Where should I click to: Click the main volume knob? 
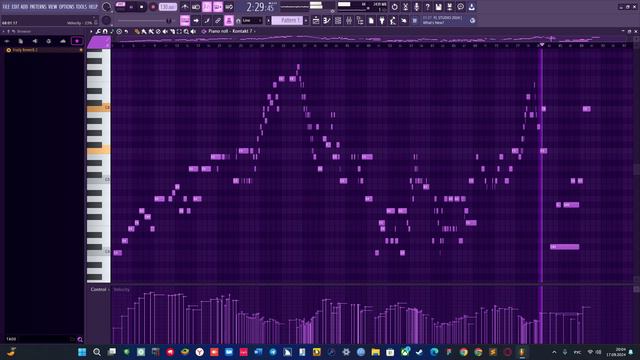tap(107, 7)
